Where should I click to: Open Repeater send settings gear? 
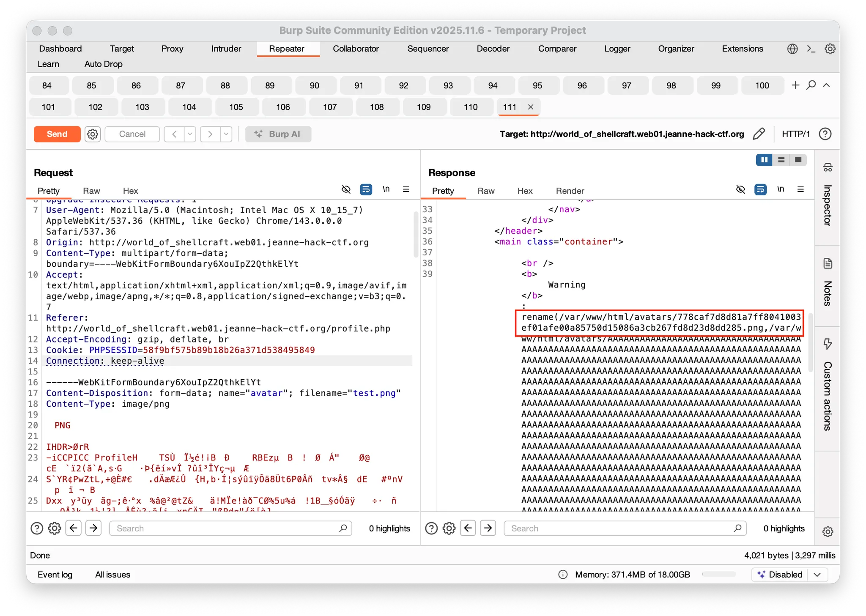93,134
